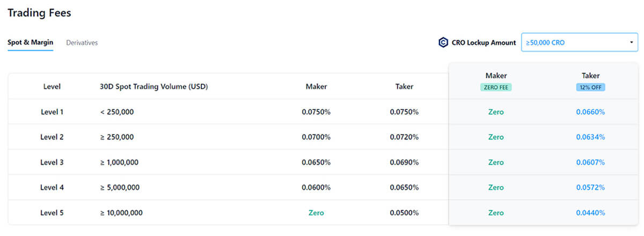The image size is (644, 236).
Task: Open the CRO Lockup Amount dropdown
Action: (579, 42)
